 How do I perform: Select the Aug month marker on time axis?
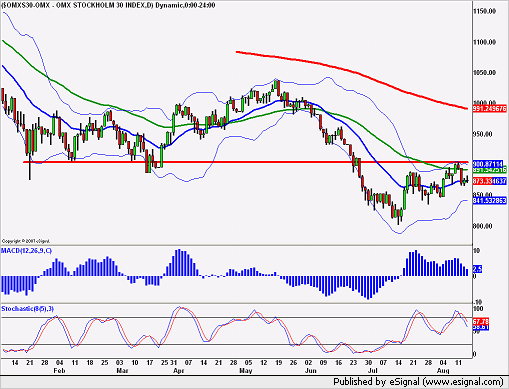(x=443, y=371)
